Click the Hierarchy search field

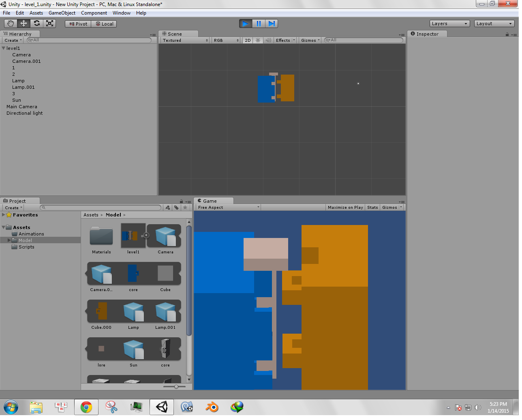tap(89, 40)
